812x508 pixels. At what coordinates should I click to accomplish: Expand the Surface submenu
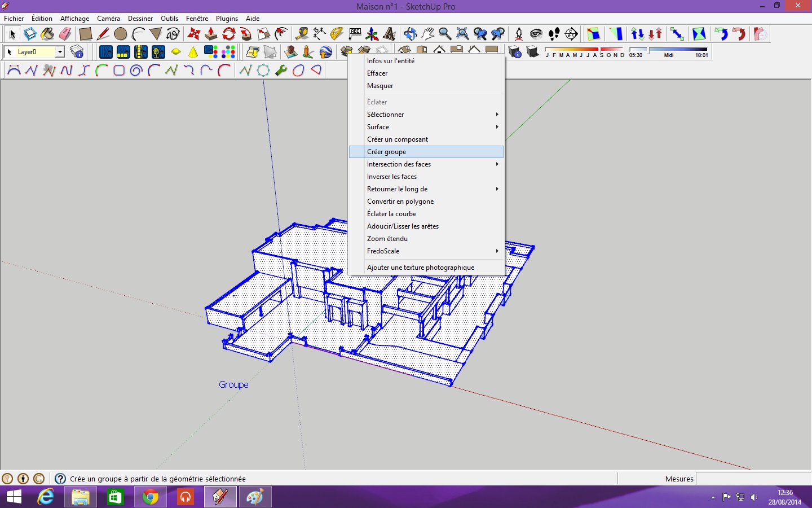[x=426, y=127]
